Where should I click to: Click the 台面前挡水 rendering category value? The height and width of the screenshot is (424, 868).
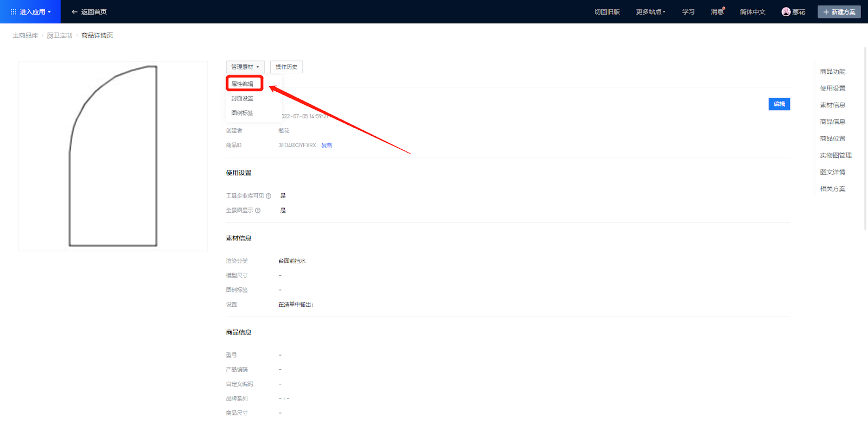point(292,261)
